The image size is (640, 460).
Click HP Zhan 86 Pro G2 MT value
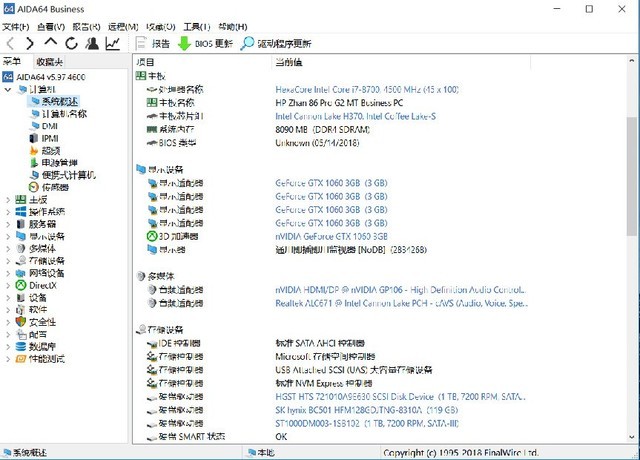[339, 103]
